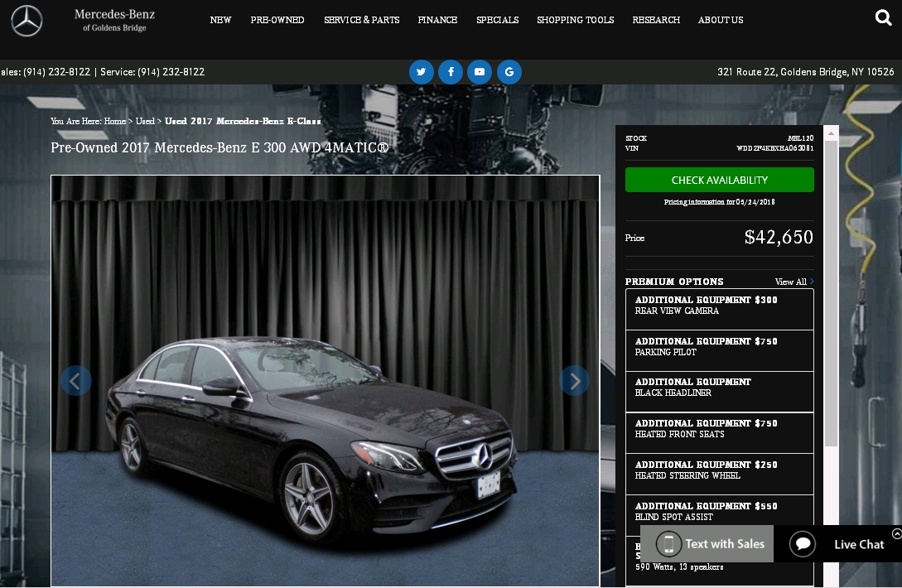
Task: Click the Text with Sales button
Action: click(x=707, y=544)
